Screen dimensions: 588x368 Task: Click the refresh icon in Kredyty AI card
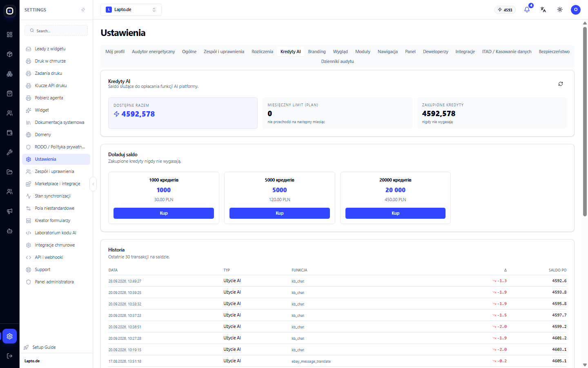561,84
